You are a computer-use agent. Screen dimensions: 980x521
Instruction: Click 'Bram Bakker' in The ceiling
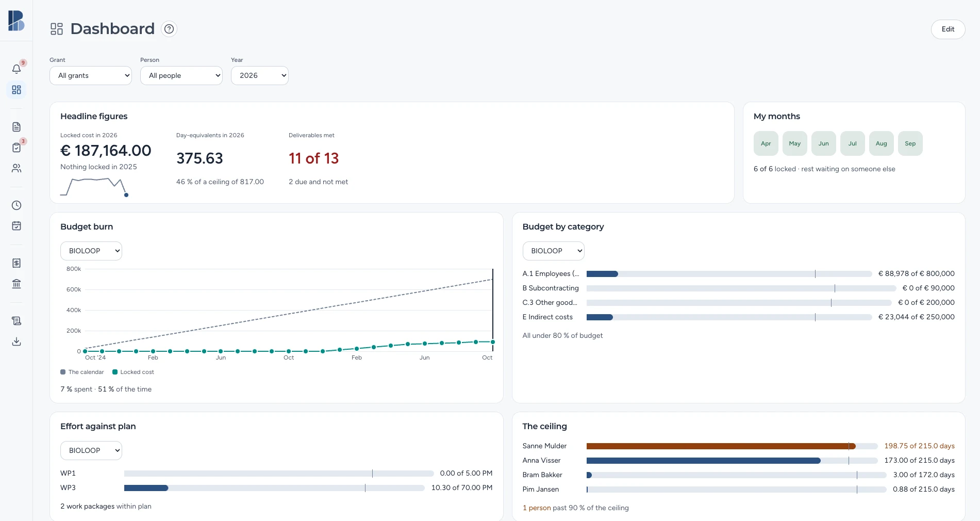point(542,475)
